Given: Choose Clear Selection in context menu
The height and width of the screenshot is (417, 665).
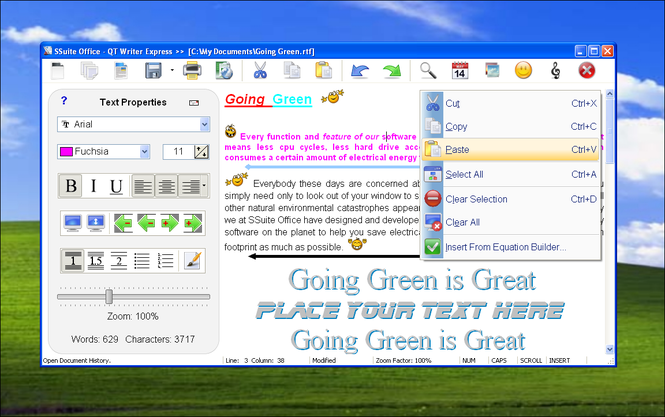Looking at the screenshot, I should (x=511, y=199).
